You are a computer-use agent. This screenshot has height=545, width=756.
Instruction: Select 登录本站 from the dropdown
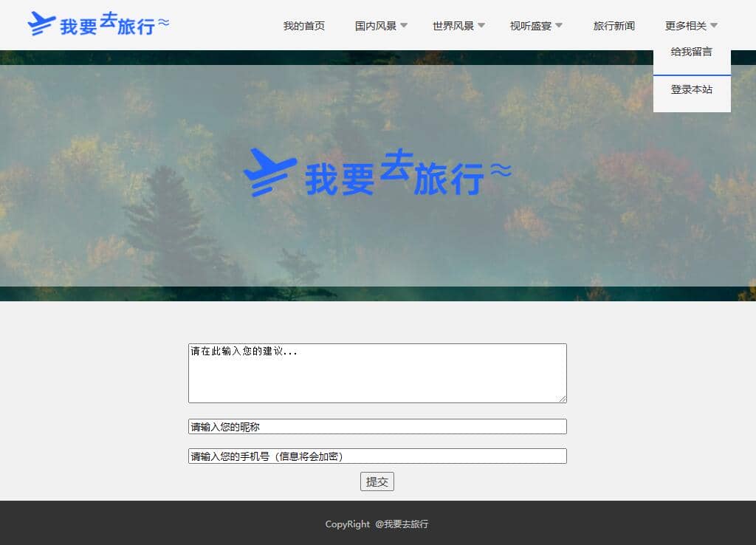click(691, 89)
